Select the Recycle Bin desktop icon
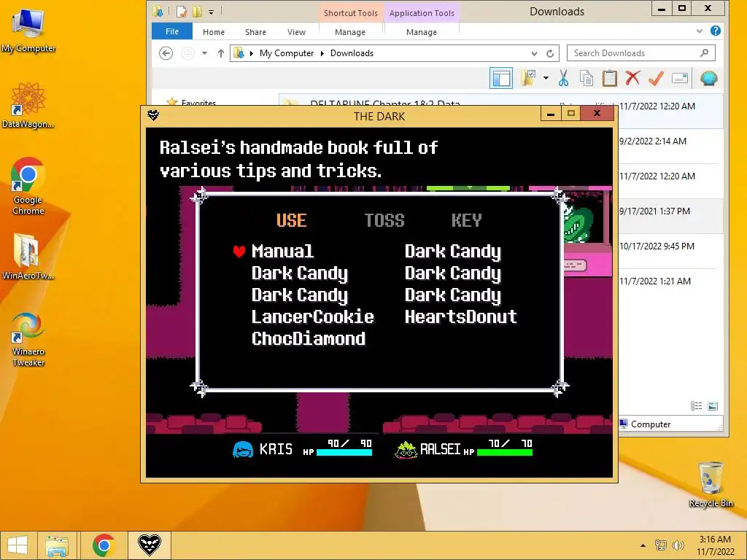This screenshot has width=747, height=560. (x=711, y=484)
